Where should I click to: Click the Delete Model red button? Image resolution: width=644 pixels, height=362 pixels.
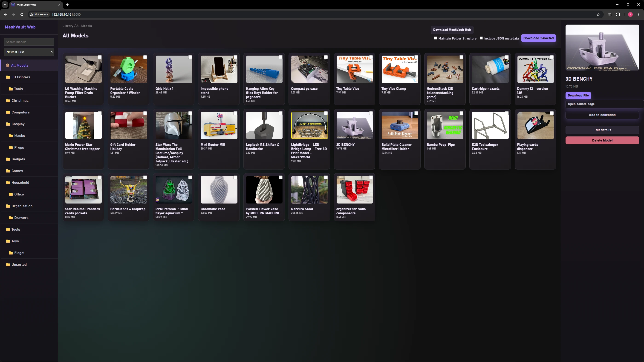602,140
